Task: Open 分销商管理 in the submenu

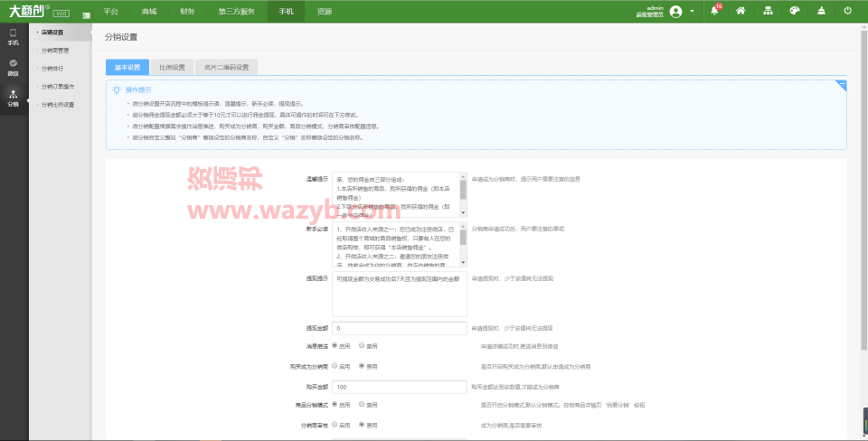Action: tap(55, 51)
